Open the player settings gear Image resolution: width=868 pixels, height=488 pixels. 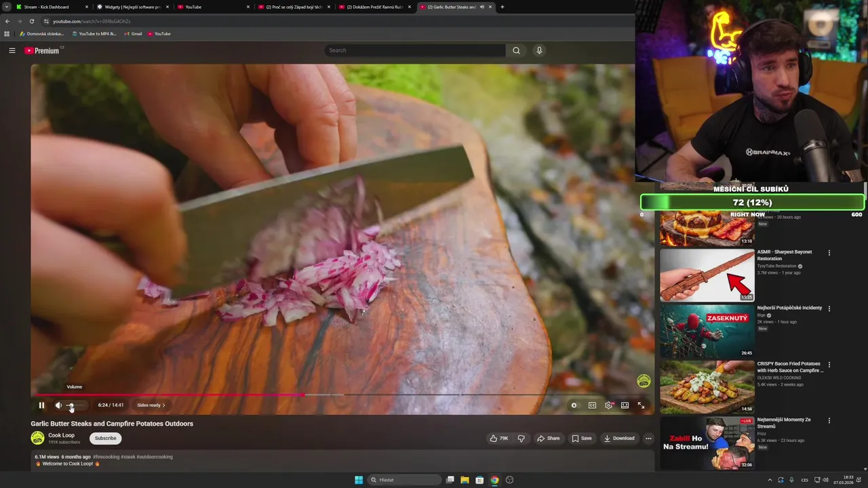click(608, 405)
